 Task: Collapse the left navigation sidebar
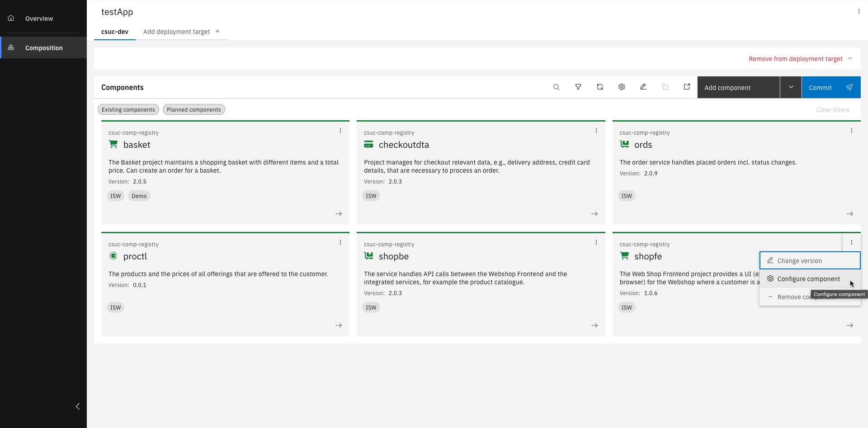point(78,406)
